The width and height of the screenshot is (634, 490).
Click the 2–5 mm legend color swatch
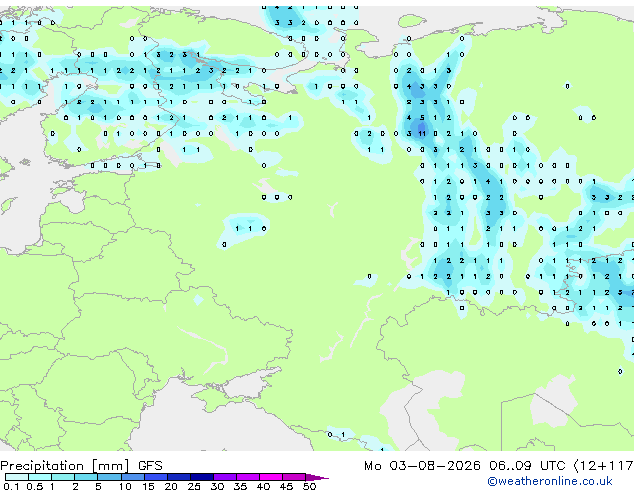(x=86, y=477)
